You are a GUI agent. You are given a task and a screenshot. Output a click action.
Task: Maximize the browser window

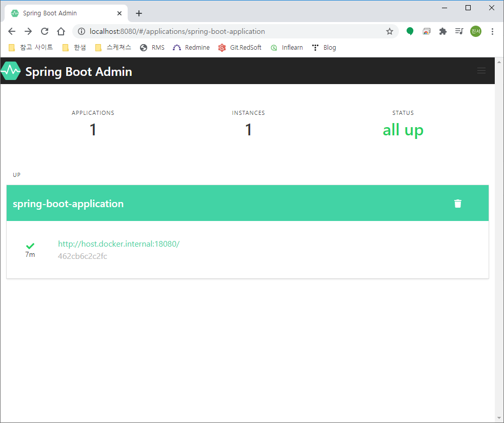[x=468, y=8]
